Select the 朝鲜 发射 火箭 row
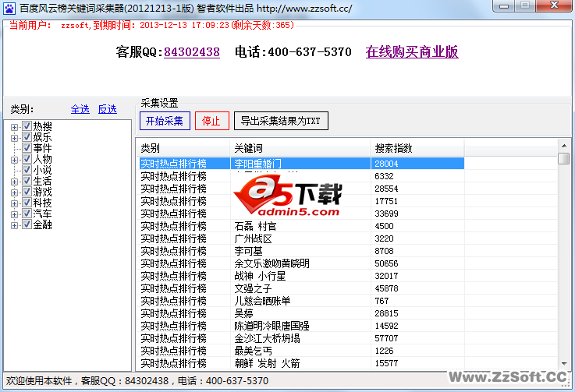575x392 pixels. coord(302,363)
